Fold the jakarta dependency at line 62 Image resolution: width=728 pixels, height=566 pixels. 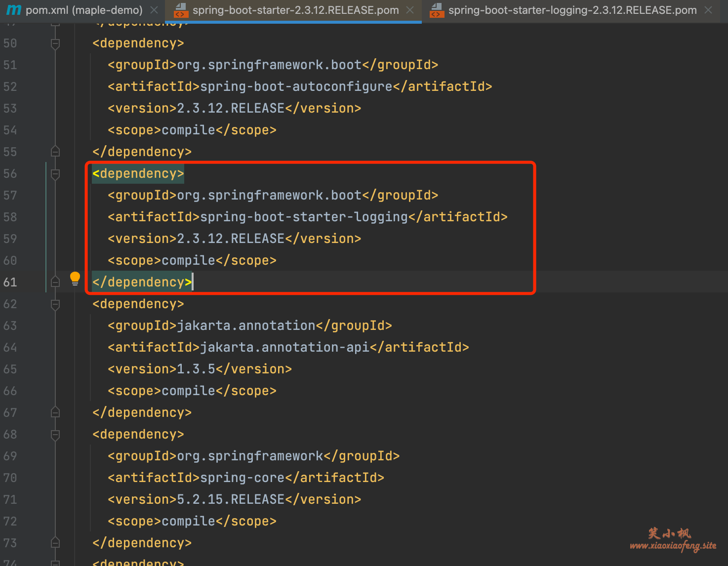[55, 305]
